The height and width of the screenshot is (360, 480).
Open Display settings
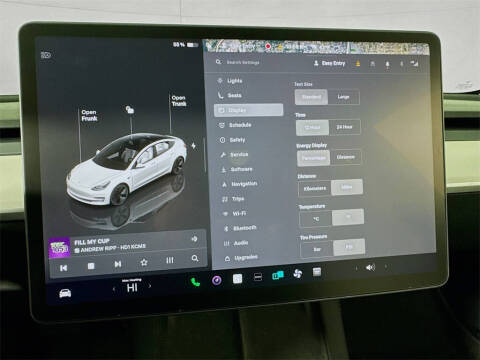coord(248,110)
